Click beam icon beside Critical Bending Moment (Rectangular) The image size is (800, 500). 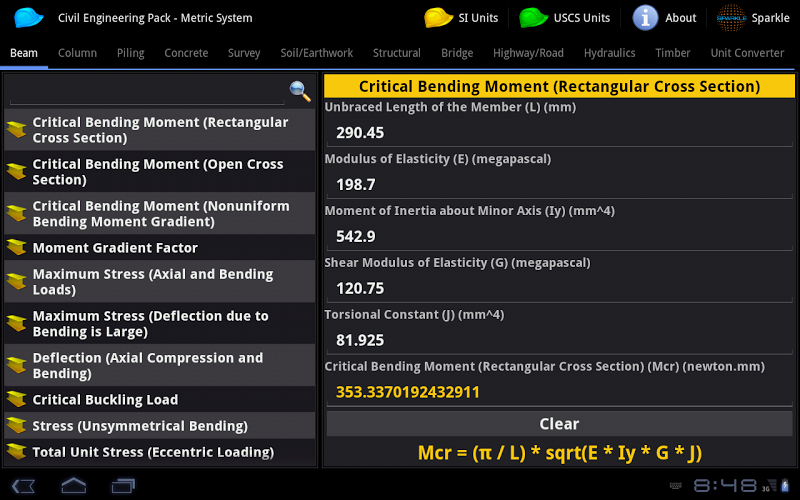(17, 130)
